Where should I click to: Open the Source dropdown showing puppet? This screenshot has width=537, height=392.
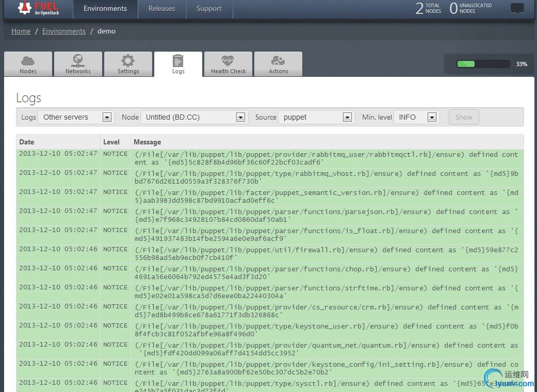point(316,117)
